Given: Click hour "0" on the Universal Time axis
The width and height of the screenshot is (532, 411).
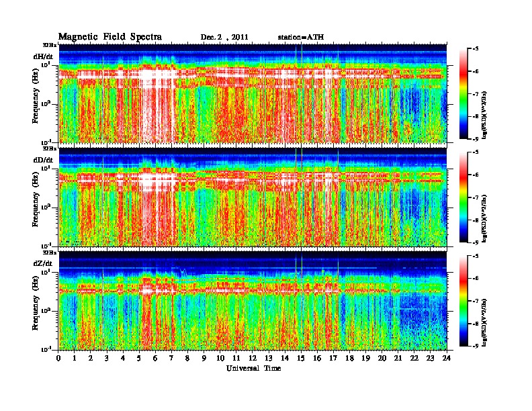Looking at the screenshot, I should [x=58, y=358].
